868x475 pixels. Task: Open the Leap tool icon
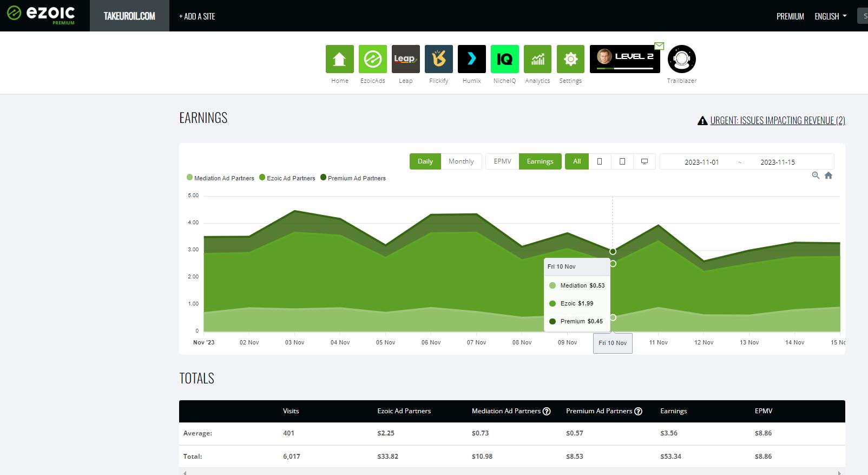click(x=405, y=59)
